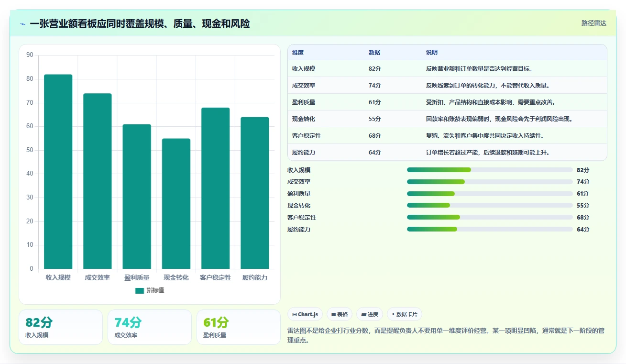The image size is (626, 364).
Task: Select the 进度 tag chip
Action: [x=370, y=314]
